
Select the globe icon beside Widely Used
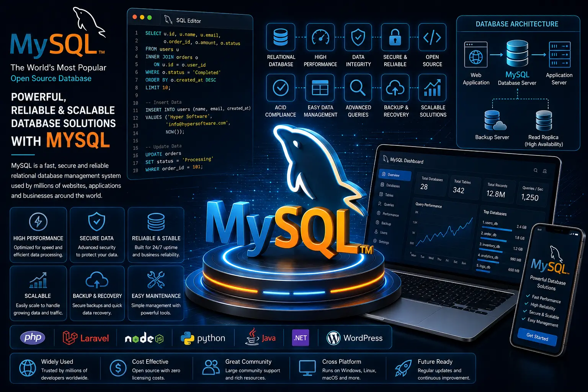pyautogui.click(x=28, y=368)
